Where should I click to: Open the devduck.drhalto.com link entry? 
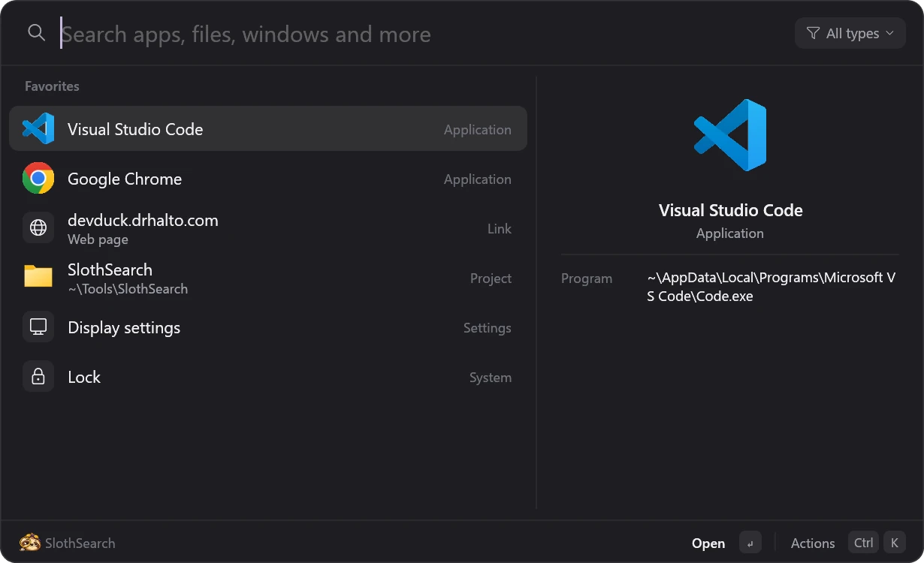268,228
